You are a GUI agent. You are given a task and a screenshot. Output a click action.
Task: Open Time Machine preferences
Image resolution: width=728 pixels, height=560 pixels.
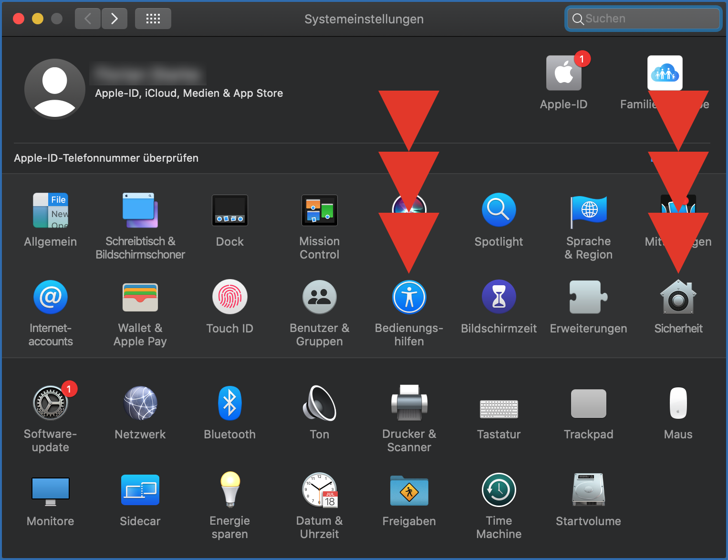click(x=499, y=490)
